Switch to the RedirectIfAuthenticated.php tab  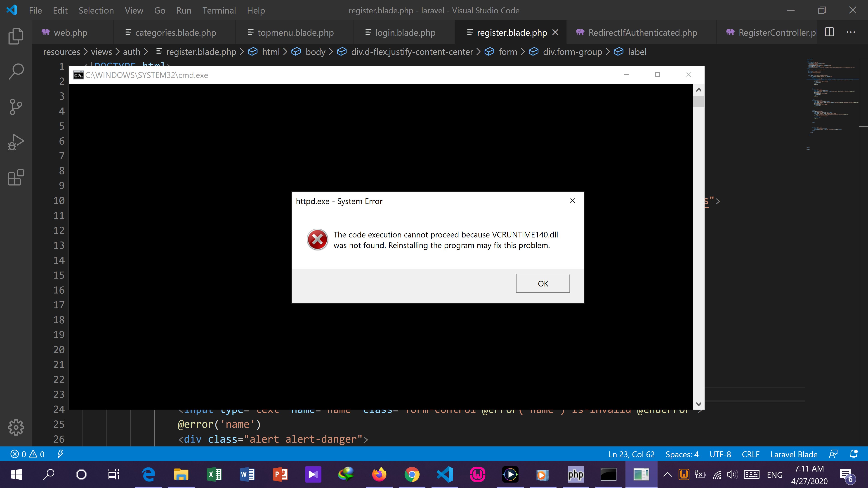pyautogui.click(x=642, y=32)
